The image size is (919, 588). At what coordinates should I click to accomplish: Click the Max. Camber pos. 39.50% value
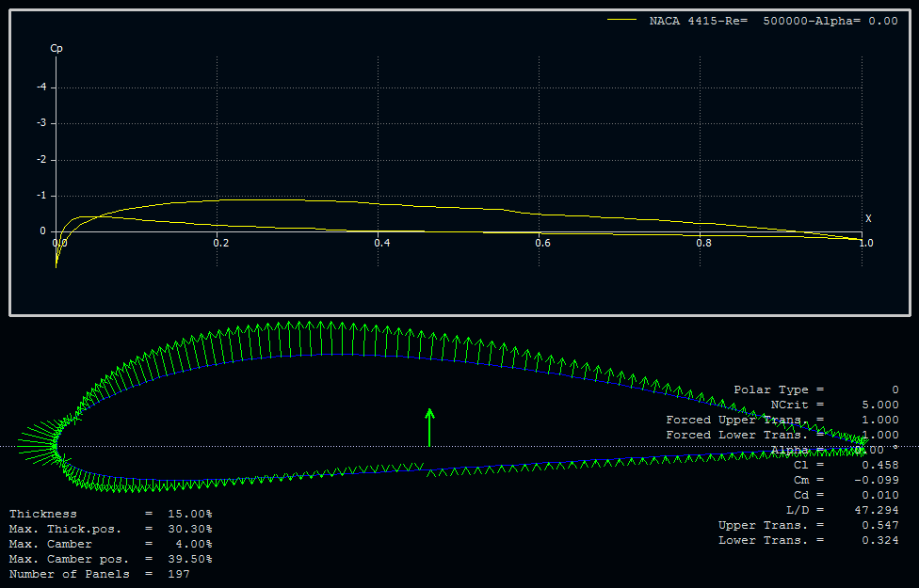190,559
